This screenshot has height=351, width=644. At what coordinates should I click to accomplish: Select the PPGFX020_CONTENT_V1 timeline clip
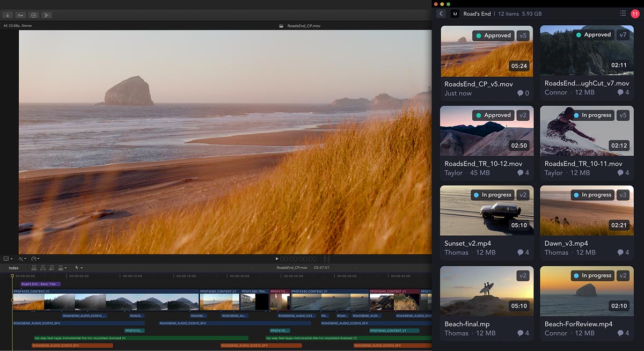point(106,301)
